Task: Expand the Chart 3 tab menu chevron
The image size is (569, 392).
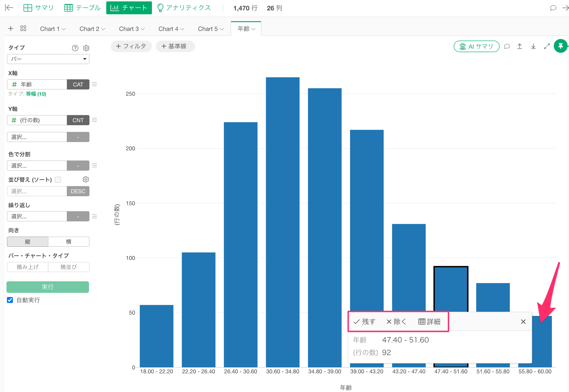Action: (143, 29)
